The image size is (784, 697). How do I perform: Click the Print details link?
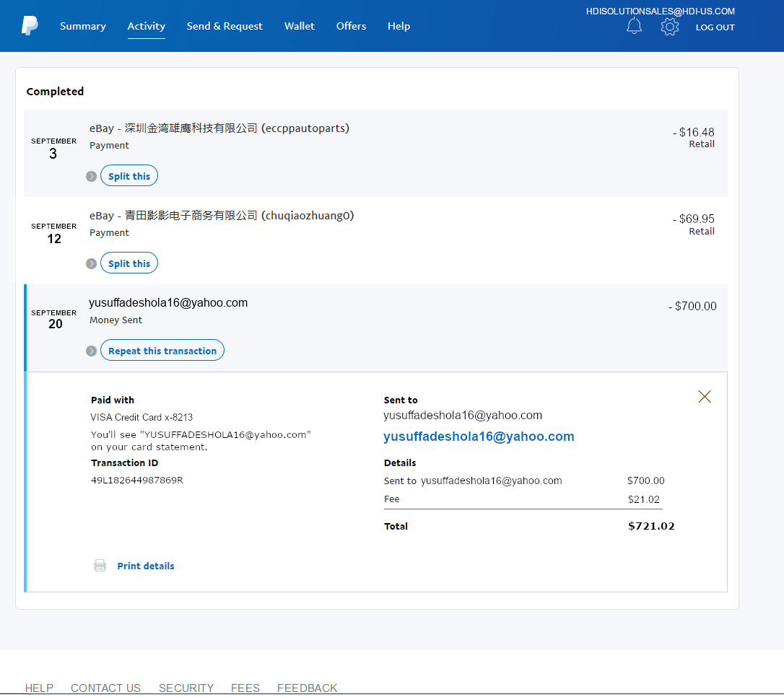click(x=146, y=566)
